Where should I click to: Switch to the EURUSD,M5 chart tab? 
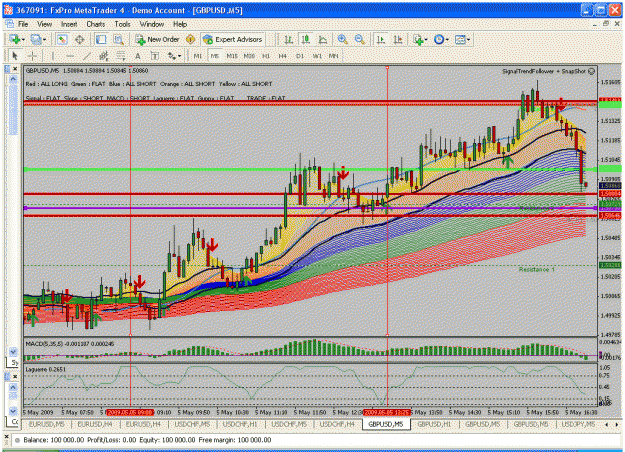(x=47, y=424)
